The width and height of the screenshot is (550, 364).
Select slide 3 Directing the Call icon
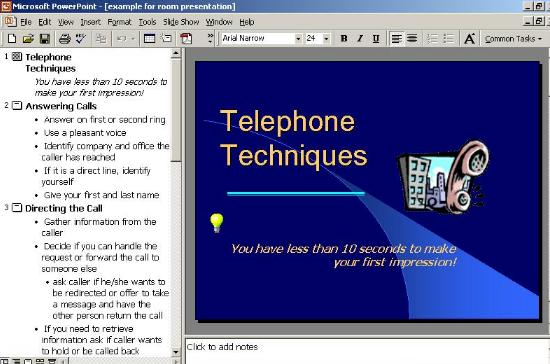(x=17, y=208)
